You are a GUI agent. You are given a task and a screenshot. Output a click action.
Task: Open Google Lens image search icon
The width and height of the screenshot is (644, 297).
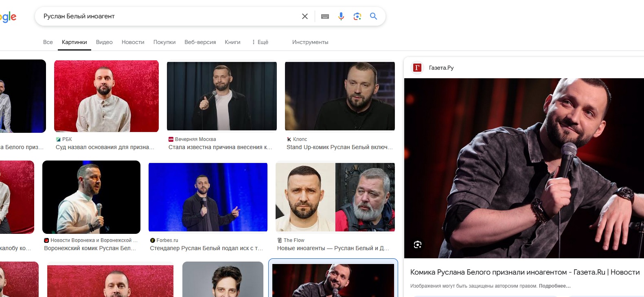pos(357,16)
